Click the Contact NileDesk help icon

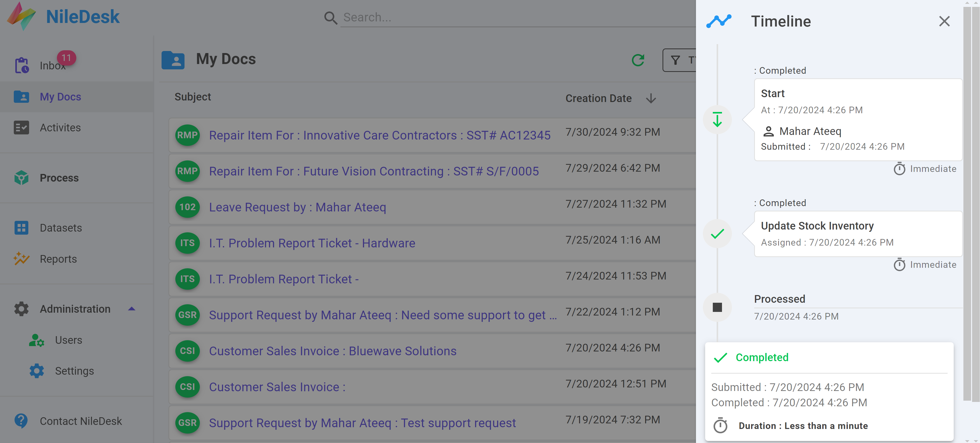21,421
